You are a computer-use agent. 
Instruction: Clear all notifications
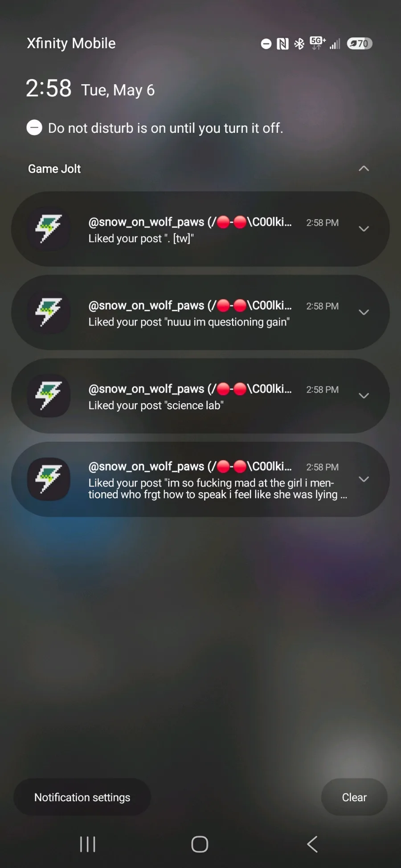pyautogui.click(x=354, y=797)
